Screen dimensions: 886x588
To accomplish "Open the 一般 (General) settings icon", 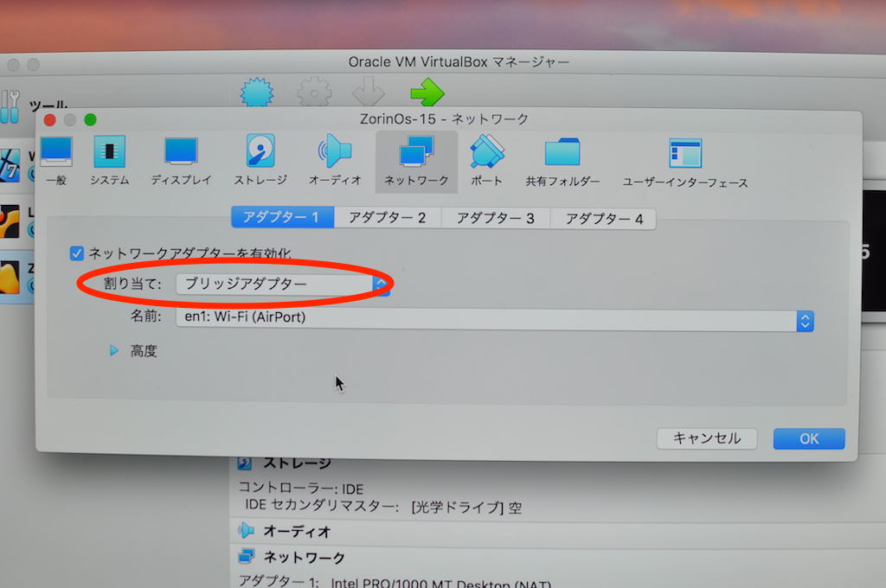I will click(56, 161).
